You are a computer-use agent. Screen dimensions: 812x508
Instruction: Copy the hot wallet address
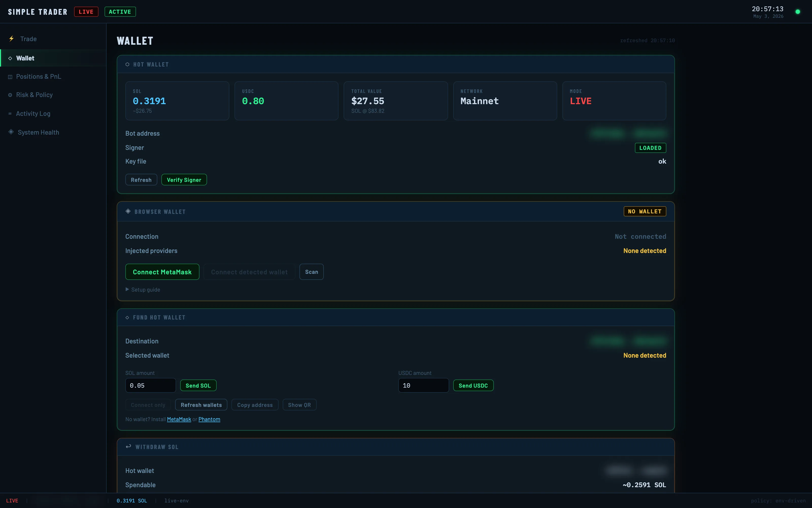[x=255, y=405]
